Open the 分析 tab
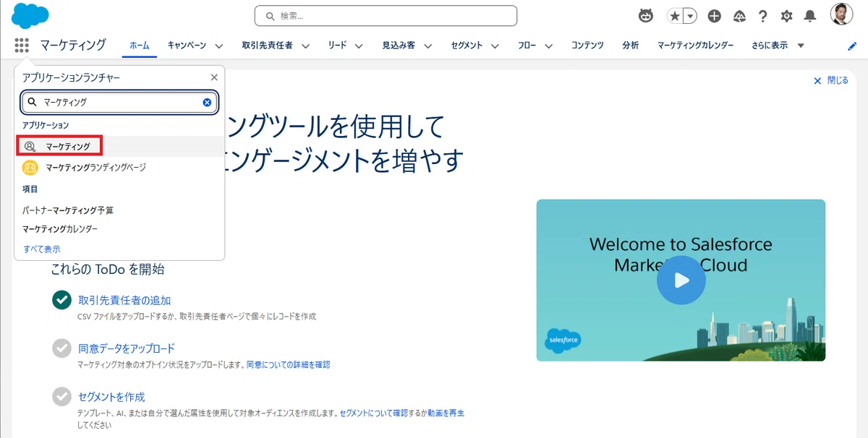This screenshot has width=868, height=438. coord(630,46)
